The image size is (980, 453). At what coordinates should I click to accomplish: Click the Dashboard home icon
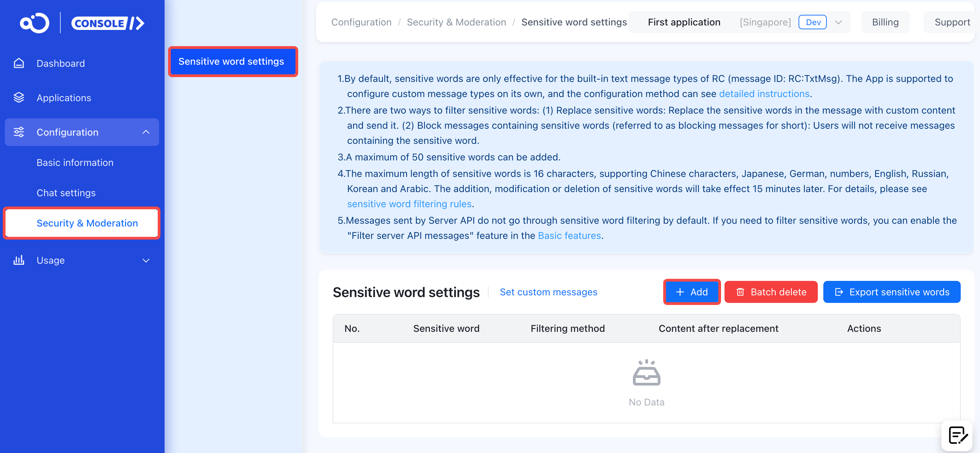tap(19, 63)
